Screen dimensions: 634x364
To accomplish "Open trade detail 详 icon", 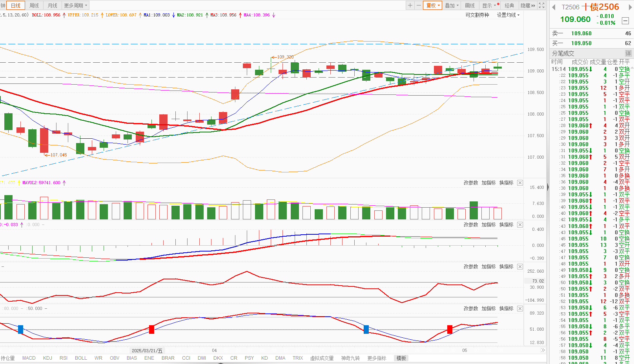I will point(628,53).
